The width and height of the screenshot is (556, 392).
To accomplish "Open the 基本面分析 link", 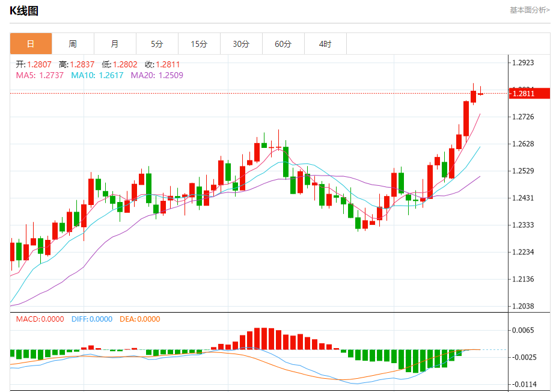I will (530, 10).
